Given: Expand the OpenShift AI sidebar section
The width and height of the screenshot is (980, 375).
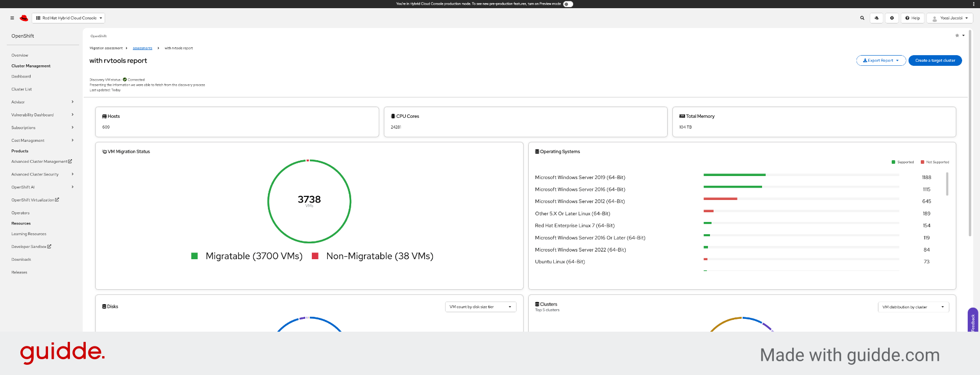Looking at the screenshot, I should click(42, 187).
